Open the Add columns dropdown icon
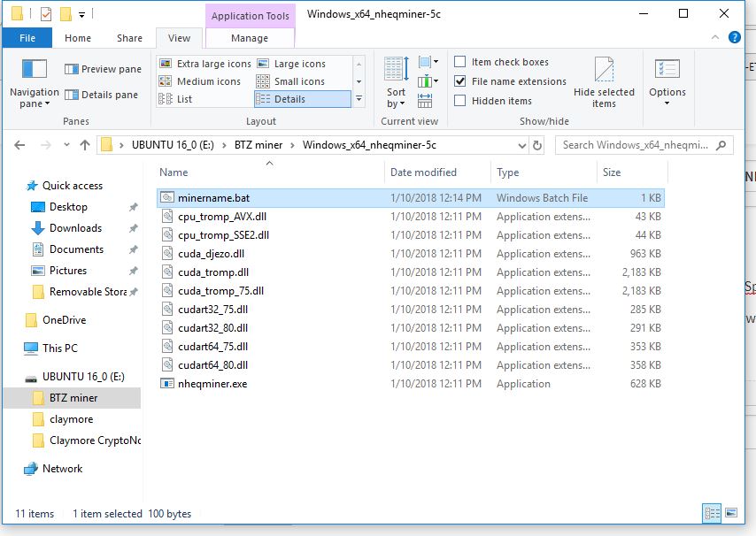The height and width of the screenshot is (536, 756). [428, 81]
